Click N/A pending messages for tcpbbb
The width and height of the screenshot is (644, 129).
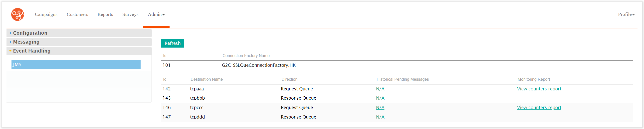click(x=380, y=98)
